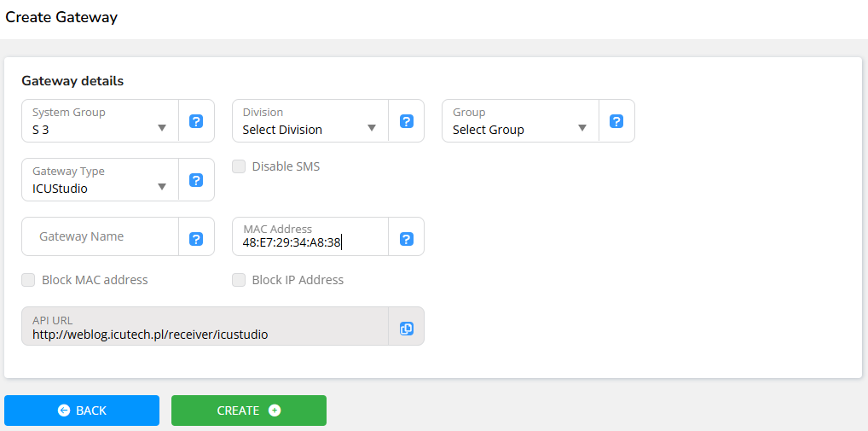Open the MAC Address help tooltip icon

click(407, 239)
